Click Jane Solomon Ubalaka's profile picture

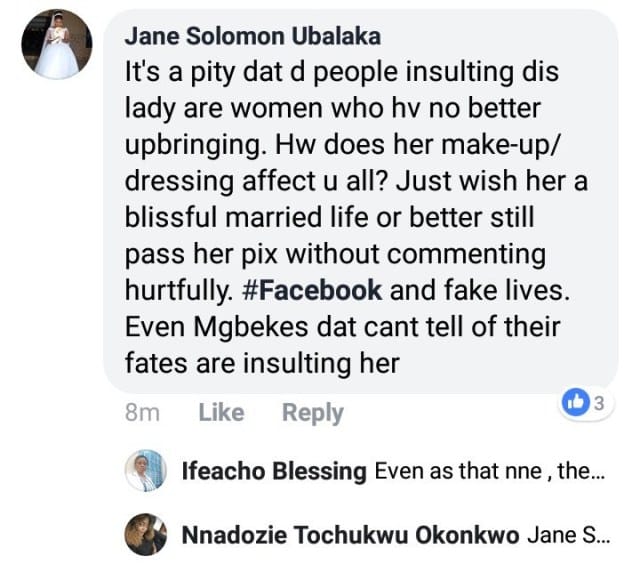[x=56, y=46]
